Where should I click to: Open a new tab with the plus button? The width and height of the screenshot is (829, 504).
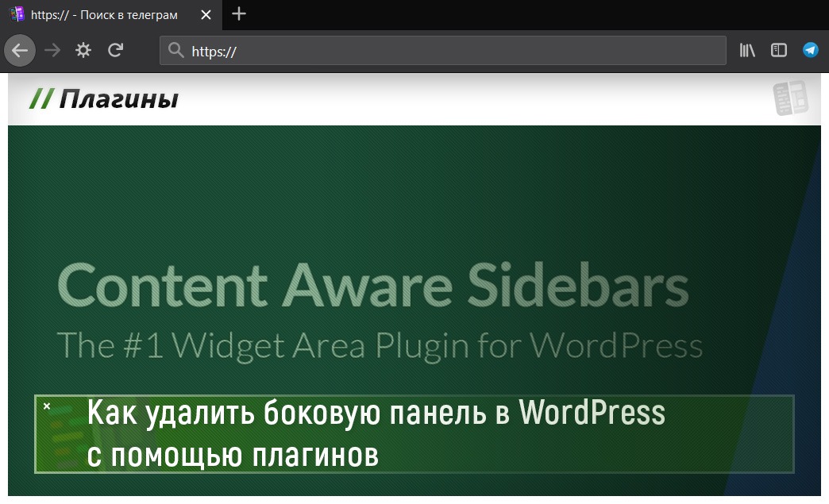click(239, 13)
